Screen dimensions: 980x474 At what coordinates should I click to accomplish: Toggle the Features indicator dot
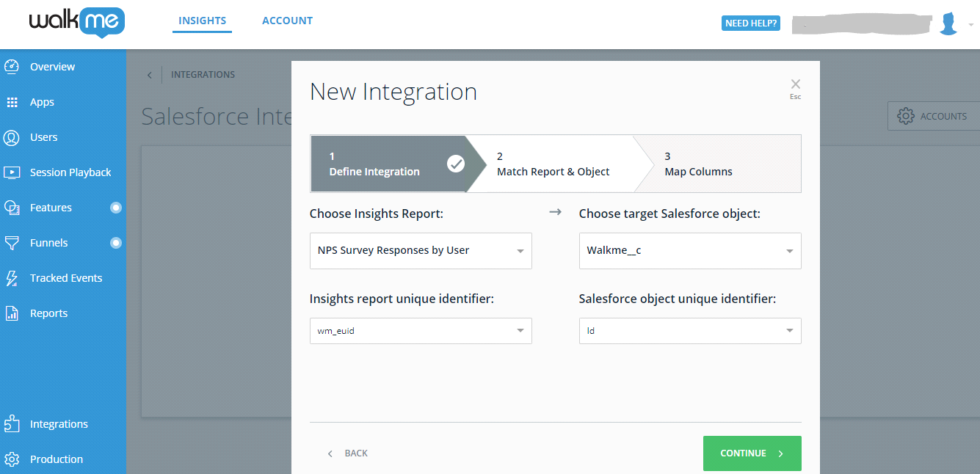(x=115, y=208)
